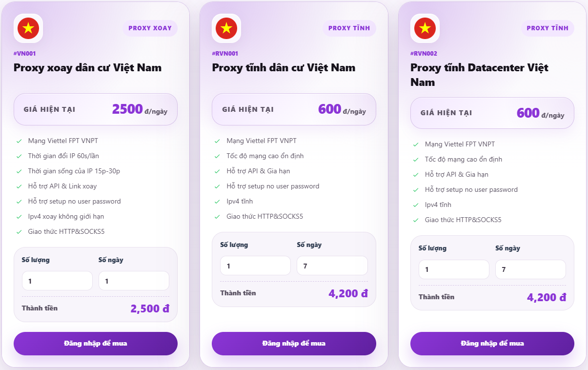Click checkmark beside 'Ipv4 xoay không giới hạn'

click(19, 217)
